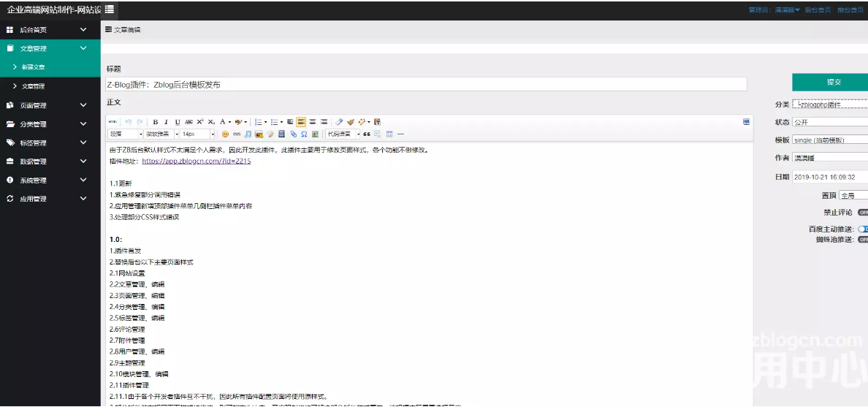Toggle the 百度主动推送 switch
868x407 pixels.
click(x=863, y=229)
